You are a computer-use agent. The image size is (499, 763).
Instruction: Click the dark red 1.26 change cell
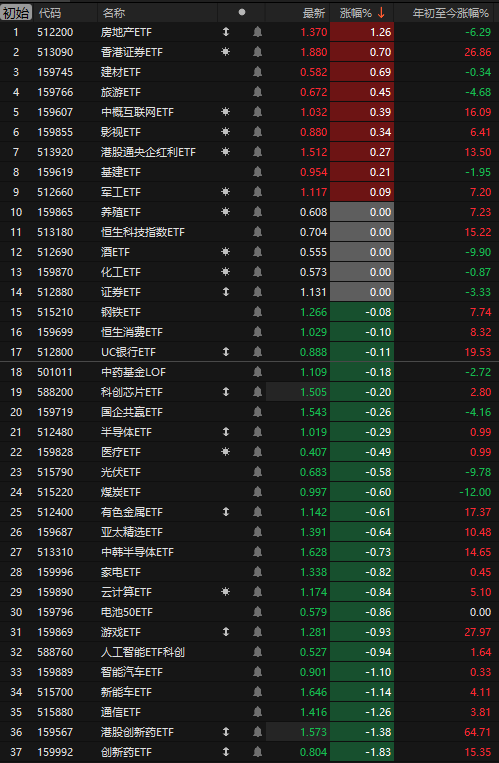point(362,32)
